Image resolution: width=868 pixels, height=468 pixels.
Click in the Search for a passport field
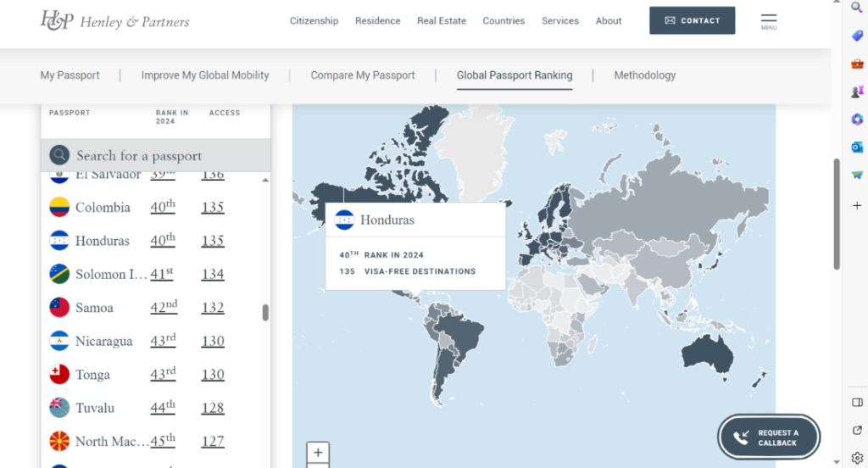tap(156, 155)
